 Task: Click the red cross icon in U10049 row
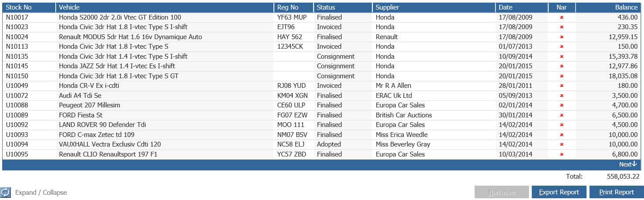pyautogui.click(x=562, y=86)
